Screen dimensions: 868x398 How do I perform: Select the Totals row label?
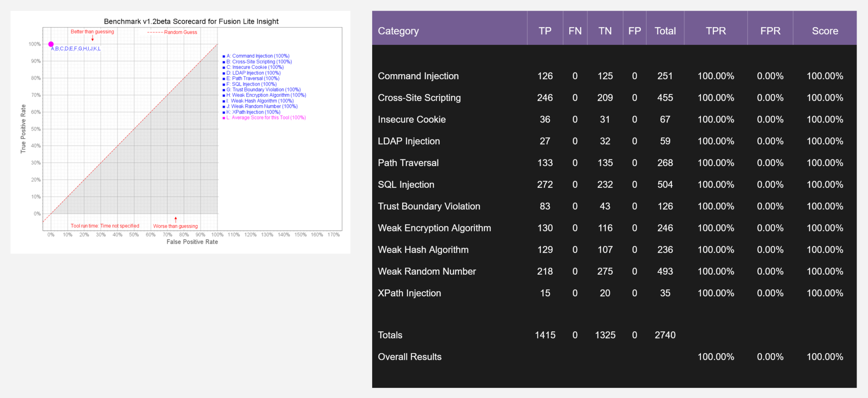[x=389, y=335]
